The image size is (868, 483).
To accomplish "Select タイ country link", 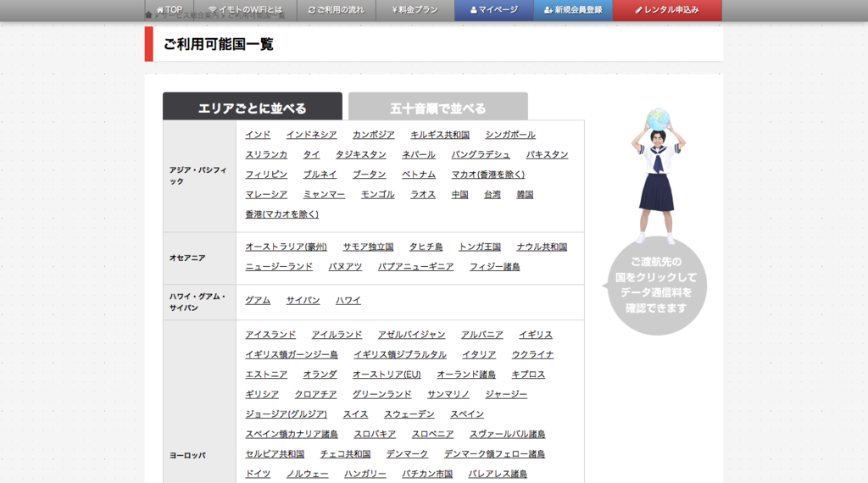I will [x=311, y=154].
